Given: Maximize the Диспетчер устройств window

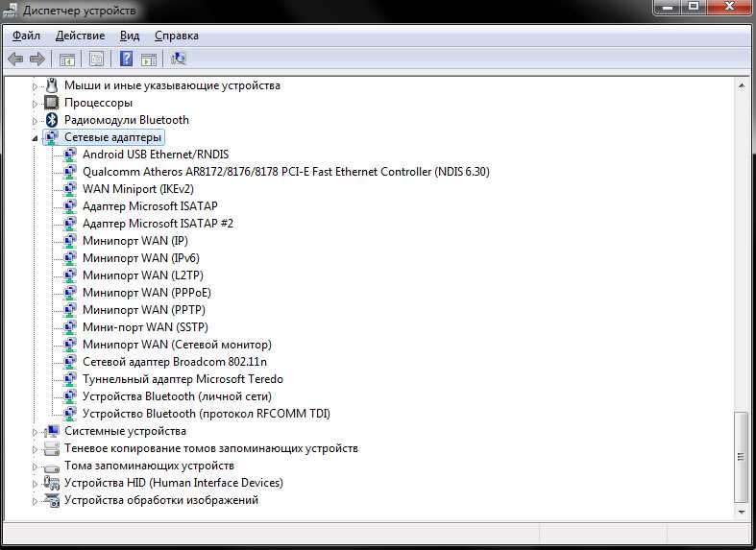Looking at the screenshot, I should coord(694,7).
